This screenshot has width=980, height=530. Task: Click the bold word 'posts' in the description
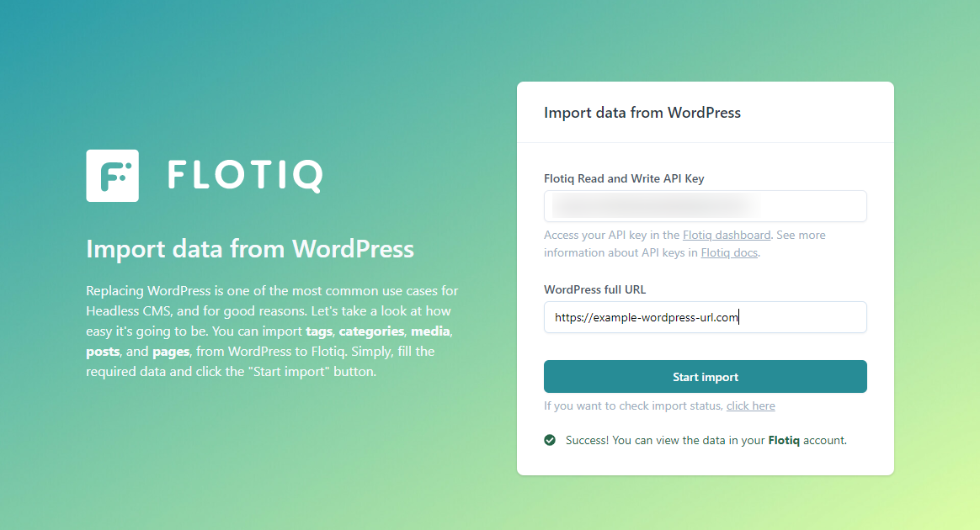103,352
